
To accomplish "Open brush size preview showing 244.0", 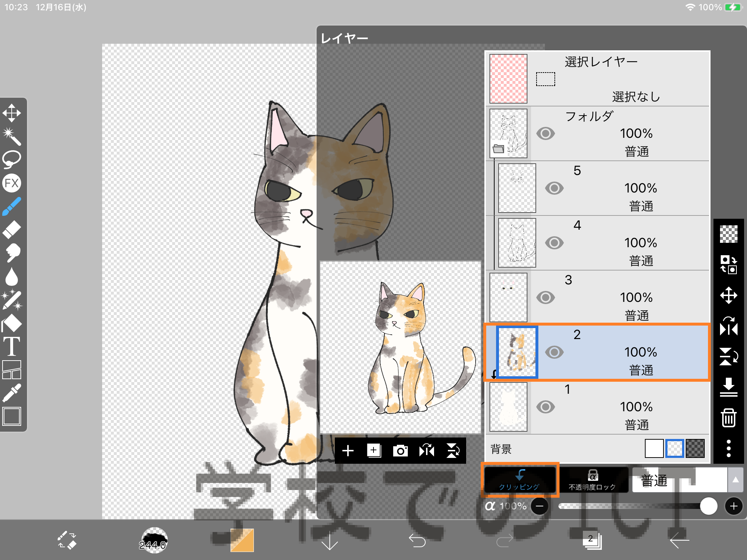I will (x=154, y=540).
